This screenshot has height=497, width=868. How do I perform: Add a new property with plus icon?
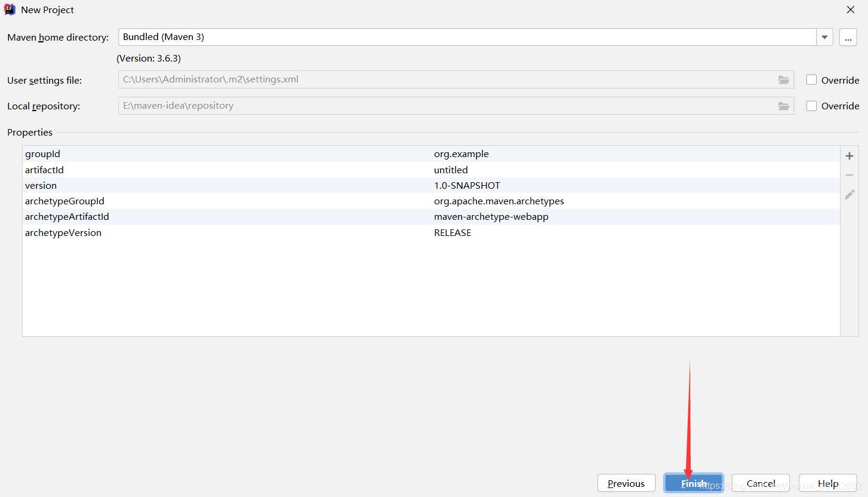[849, 156]
